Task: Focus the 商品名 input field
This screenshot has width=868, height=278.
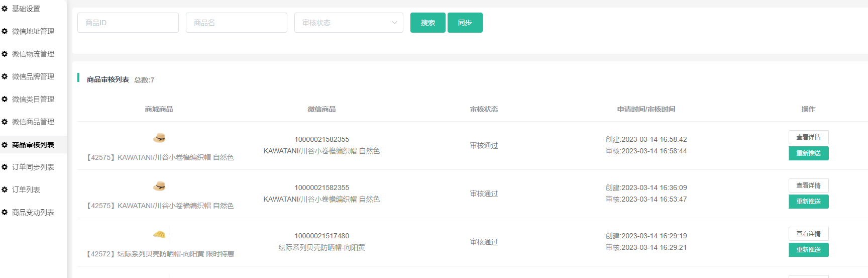Action: pos(237,23)
